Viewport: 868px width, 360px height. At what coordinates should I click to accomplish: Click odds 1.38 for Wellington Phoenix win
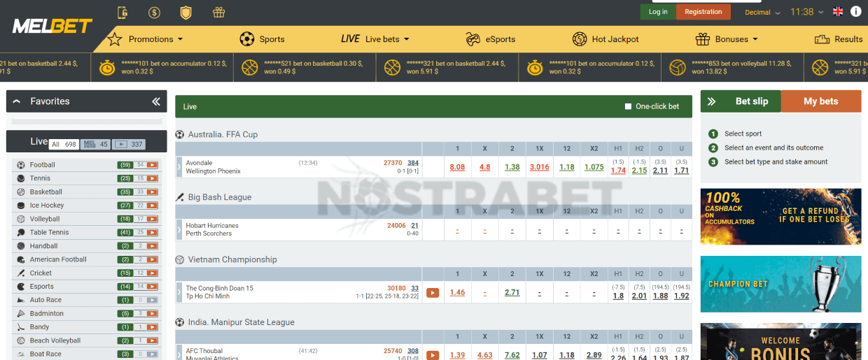pos(512,167)
